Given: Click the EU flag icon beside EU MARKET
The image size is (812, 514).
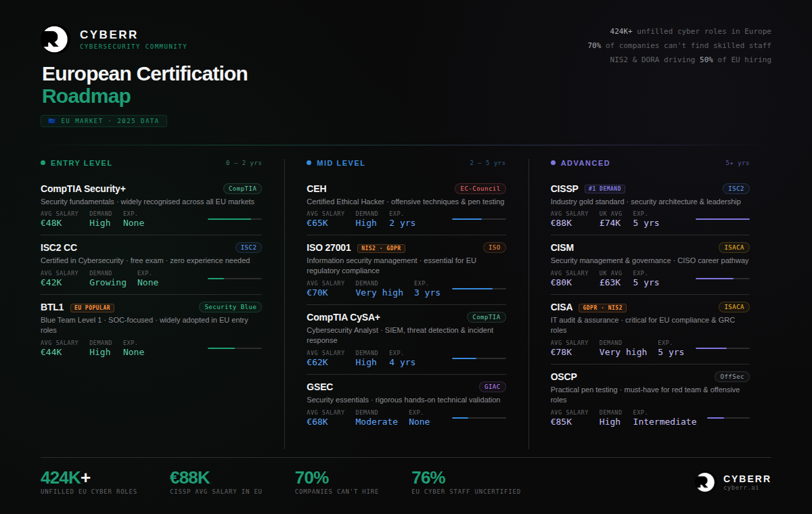Looking at the screenshot, I should pos(51,121).
